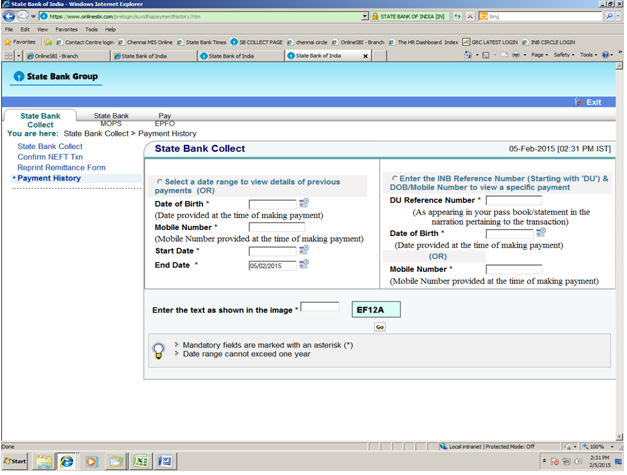
Task: Click the Word taskbar icon
Action: [165, 462]
